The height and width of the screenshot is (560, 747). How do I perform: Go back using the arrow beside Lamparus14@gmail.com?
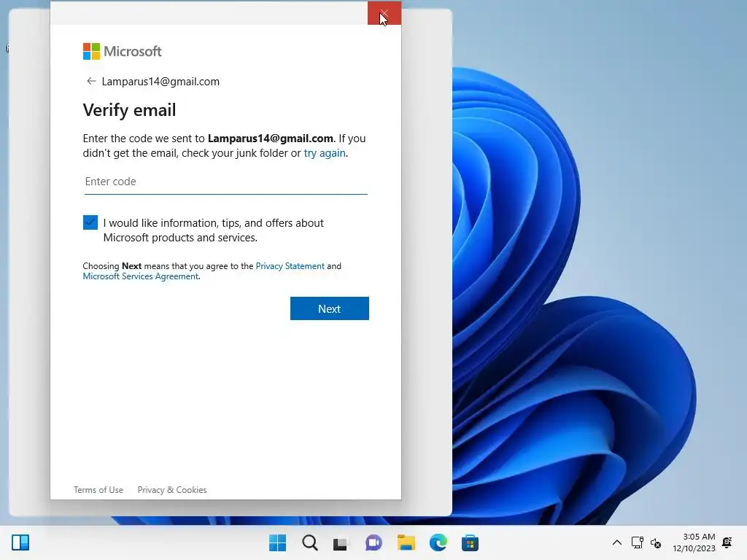(x=91, y=81)
